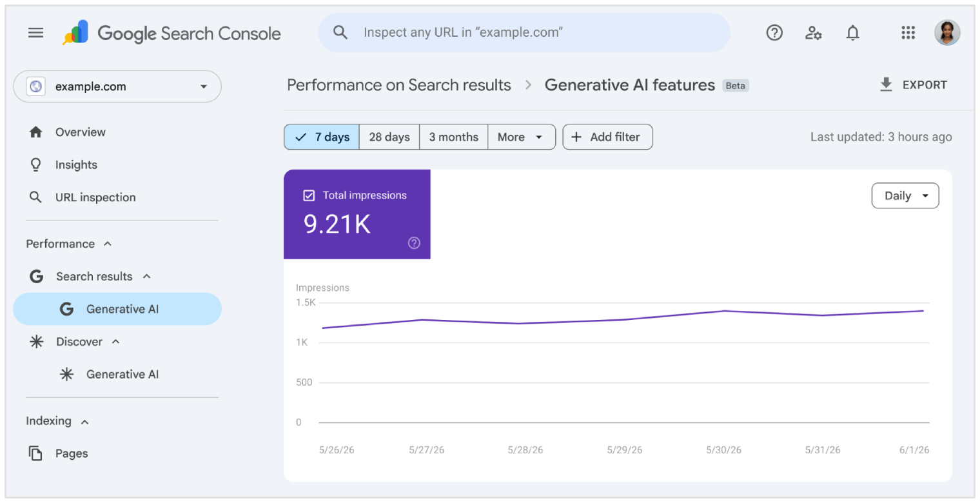
Task: Click the Overview home icon
Action: click(x=36, y=132)
